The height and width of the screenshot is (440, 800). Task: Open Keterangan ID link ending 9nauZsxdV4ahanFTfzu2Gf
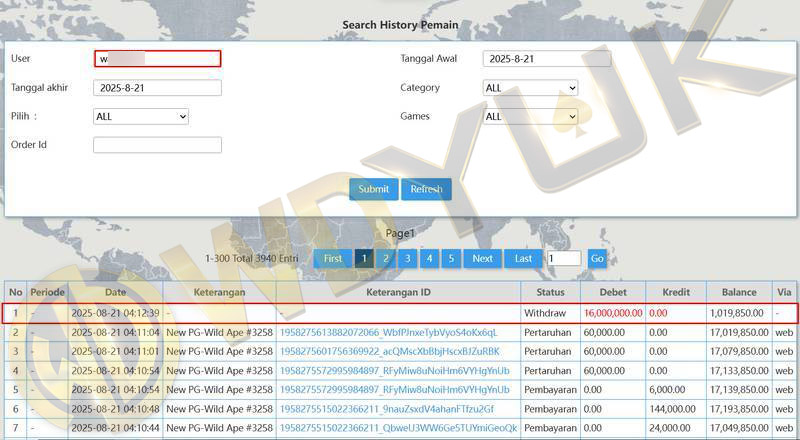tap(387, 409)
